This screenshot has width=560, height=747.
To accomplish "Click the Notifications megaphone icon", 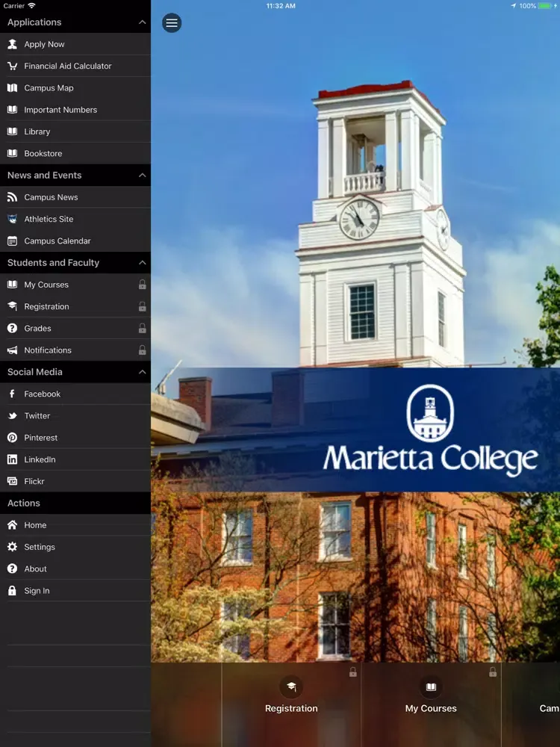I will tap(13, 350).
